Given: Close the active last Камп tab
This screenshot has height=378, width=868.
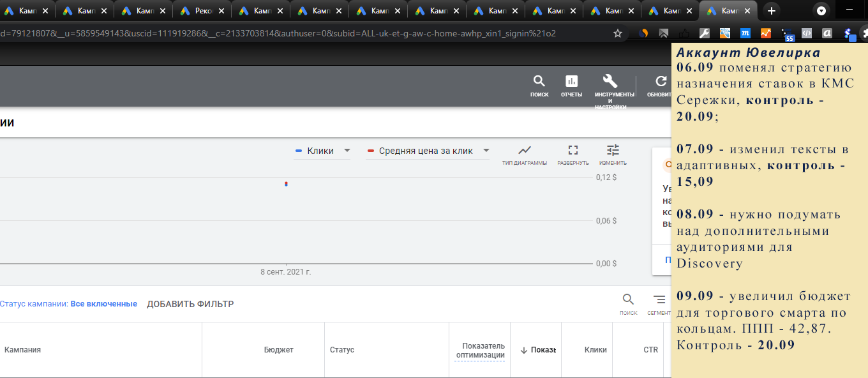Looking at the screenshot, I should 747,11.
